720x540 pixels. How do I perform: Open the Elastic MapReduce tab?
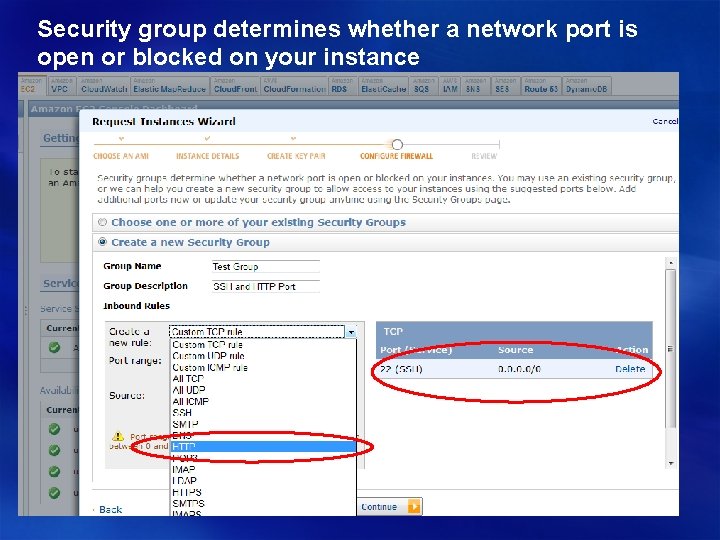point(169,85)
